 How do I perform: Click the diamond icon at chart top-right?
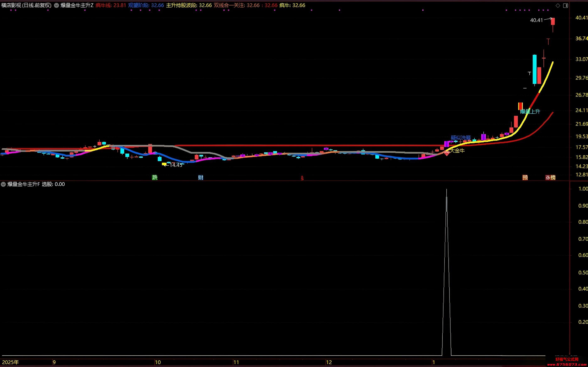[558, 6]
